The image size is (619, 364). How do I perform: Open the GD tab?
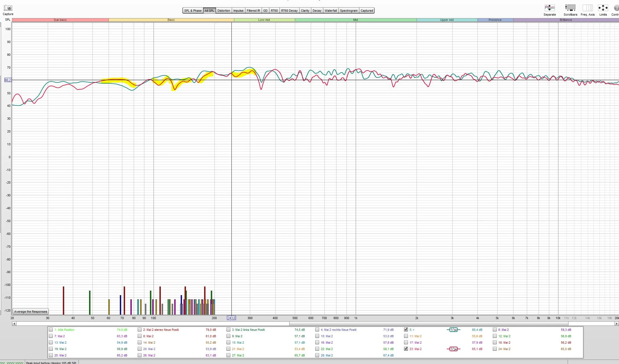point(265,11)
